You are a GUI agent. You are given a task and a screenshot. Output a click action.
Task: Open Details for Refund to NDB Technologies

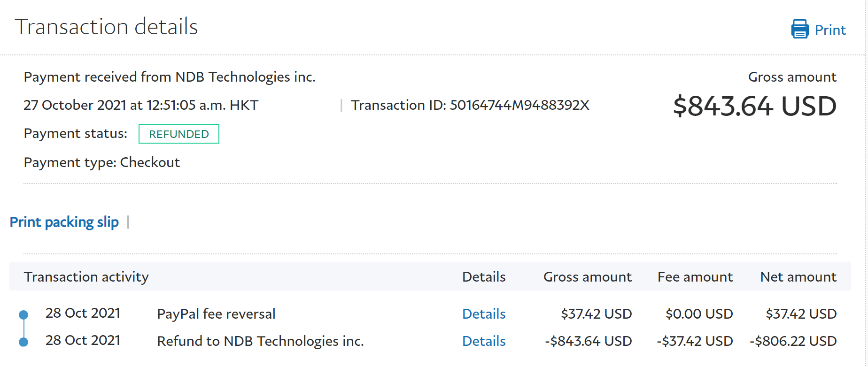484,341
